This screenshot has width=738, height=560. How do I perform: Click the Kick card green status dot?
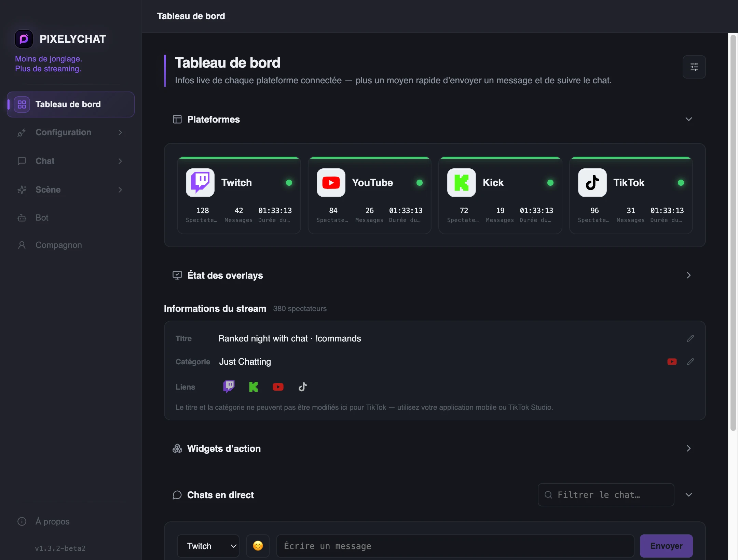pos(550,183)
